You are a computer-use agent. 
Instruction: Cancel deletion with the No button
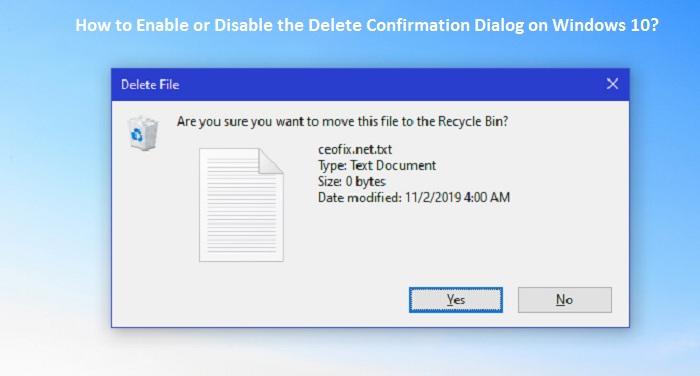(565, 300)
